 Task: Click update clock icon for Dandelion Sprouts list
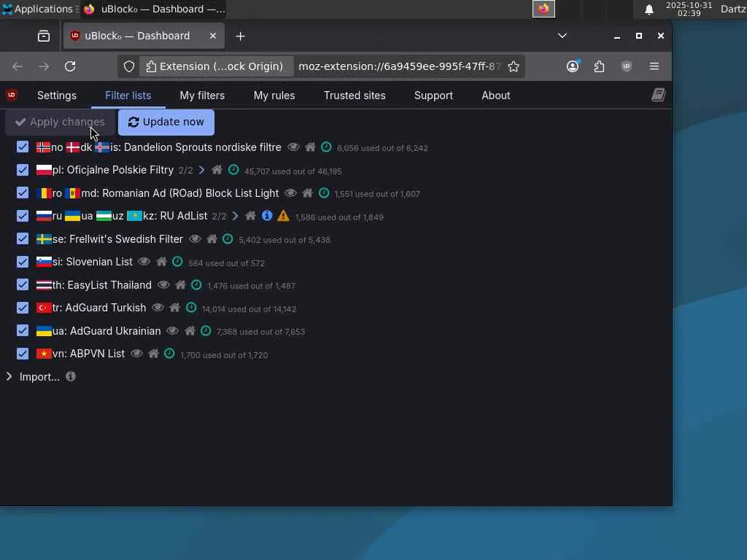[x=326, y=147]
